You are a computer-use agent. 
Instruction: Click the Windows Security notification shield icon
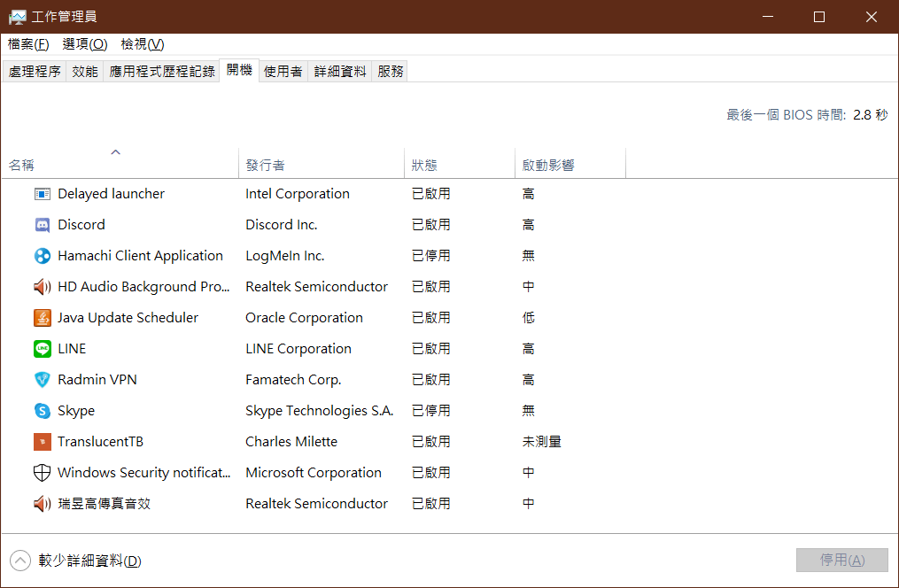click(43, 473)
